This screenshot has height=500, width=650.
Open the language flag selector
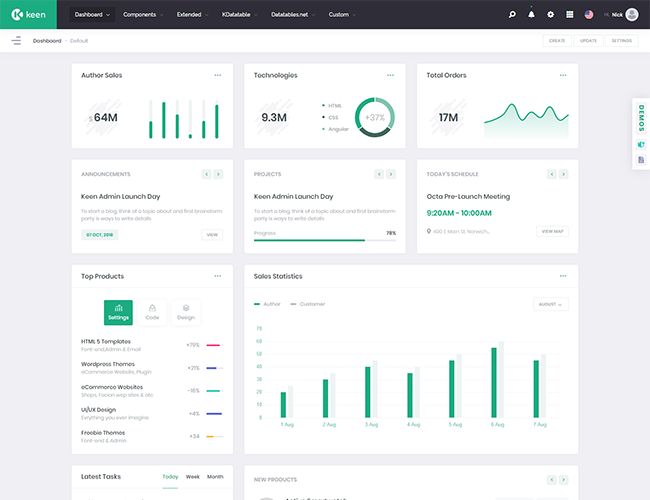point(589,15)
